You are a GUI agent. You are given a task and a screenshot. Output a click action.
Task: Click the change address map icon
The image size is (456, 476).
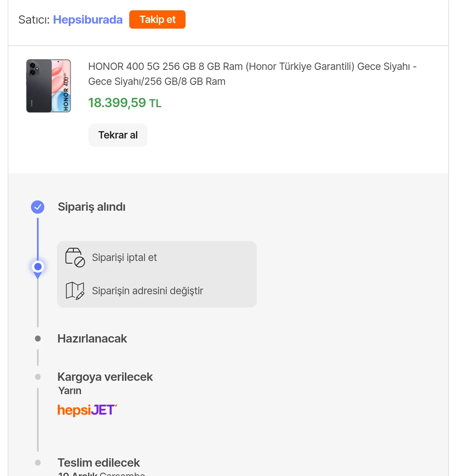(x=75, y=291)
